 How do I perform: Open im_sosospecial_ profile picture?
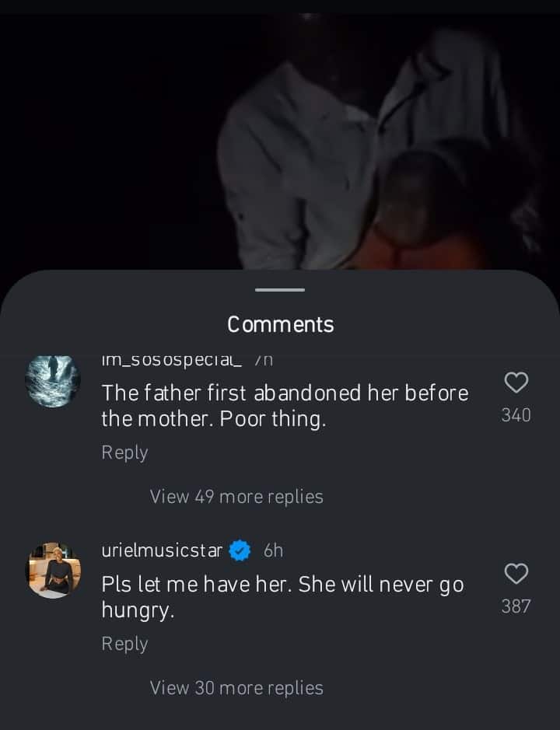(x=54, y=380)
